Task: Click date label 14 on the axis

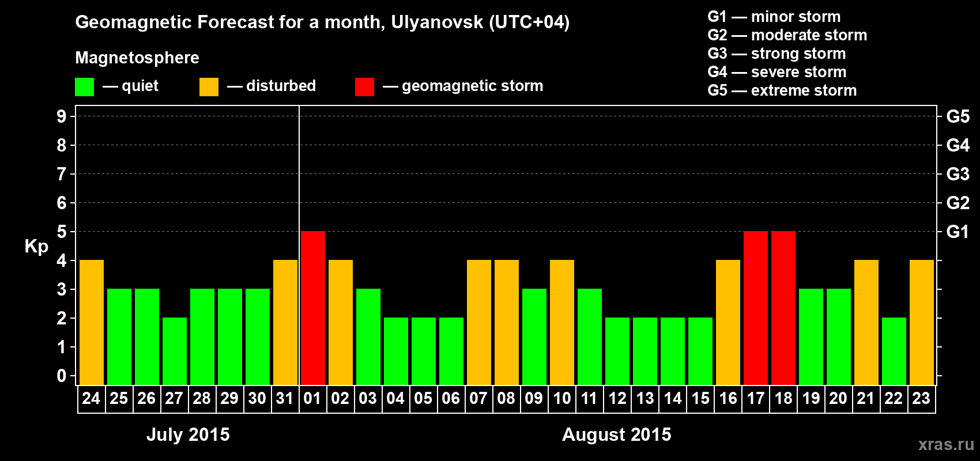Action: tap(672, 398)
